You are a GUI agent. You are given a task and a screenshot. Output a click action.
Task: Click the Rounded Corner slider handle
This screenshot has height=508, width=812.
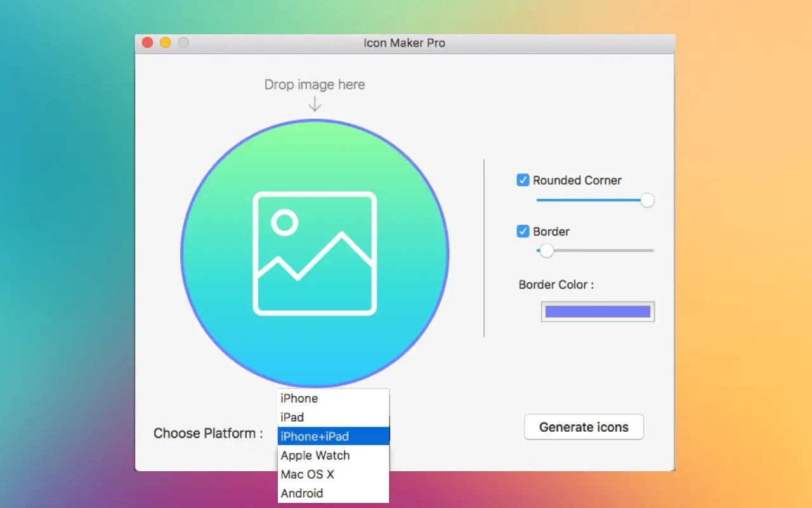point(647,200)
